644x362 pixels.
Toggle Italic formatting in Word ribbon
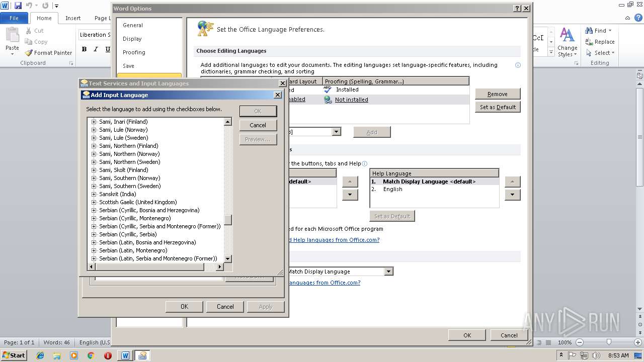tap(96, 49)
